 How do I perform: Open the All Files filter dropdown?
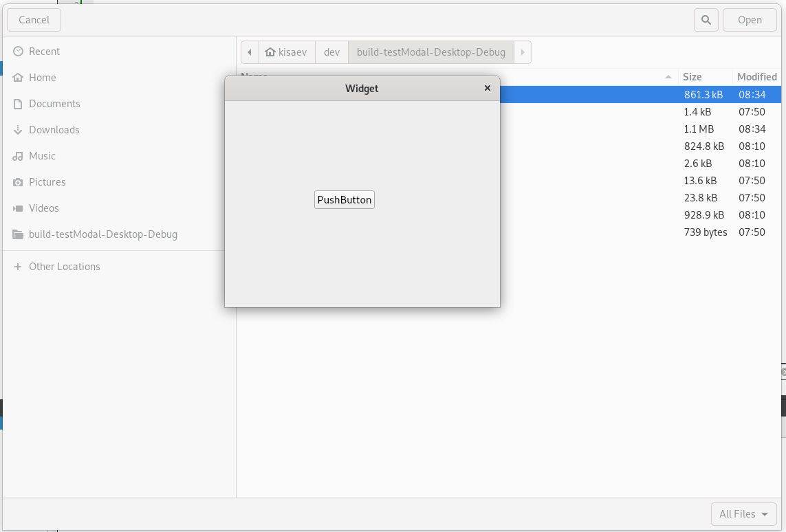743,514
